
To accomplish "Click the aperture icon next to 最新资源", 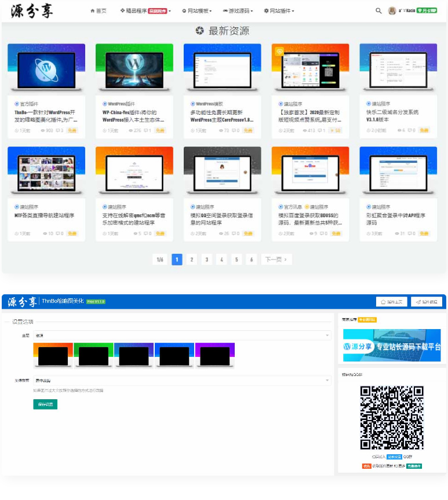I will click(x=200, y=31).
